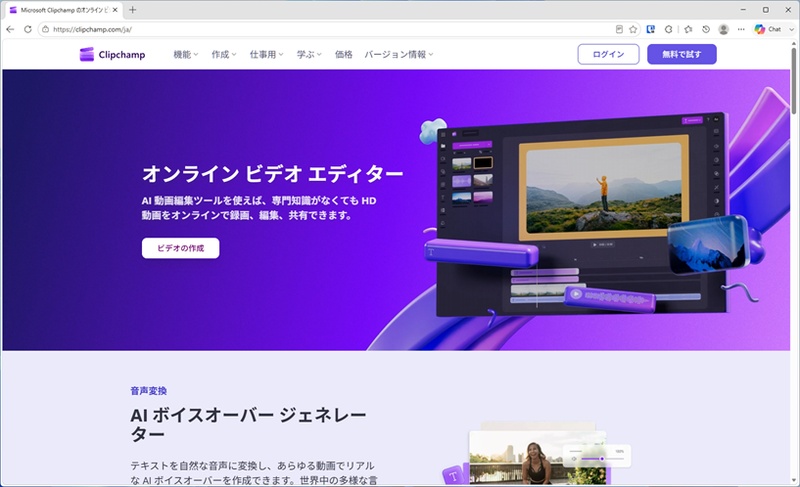Click the 音声変換 label
The width and height of the screenshot is (800, 487).
148,391
